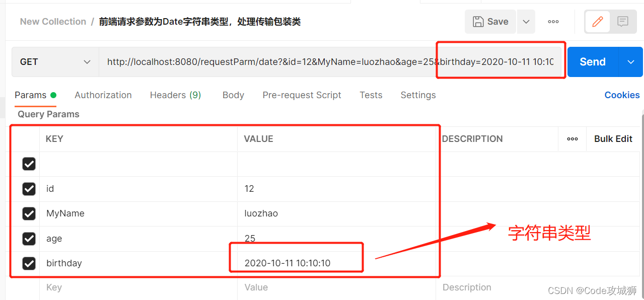The image size is (644, 300).
Task: Select the MyName key cell
Action: tap(138, 213)
